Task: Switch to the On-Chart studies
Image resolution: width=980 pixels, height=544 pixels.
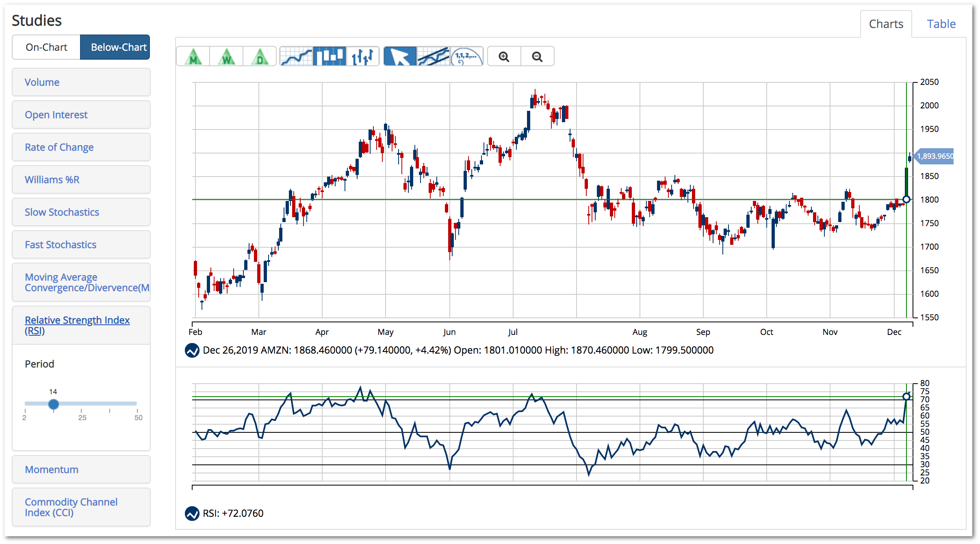Action: [46, 47]
